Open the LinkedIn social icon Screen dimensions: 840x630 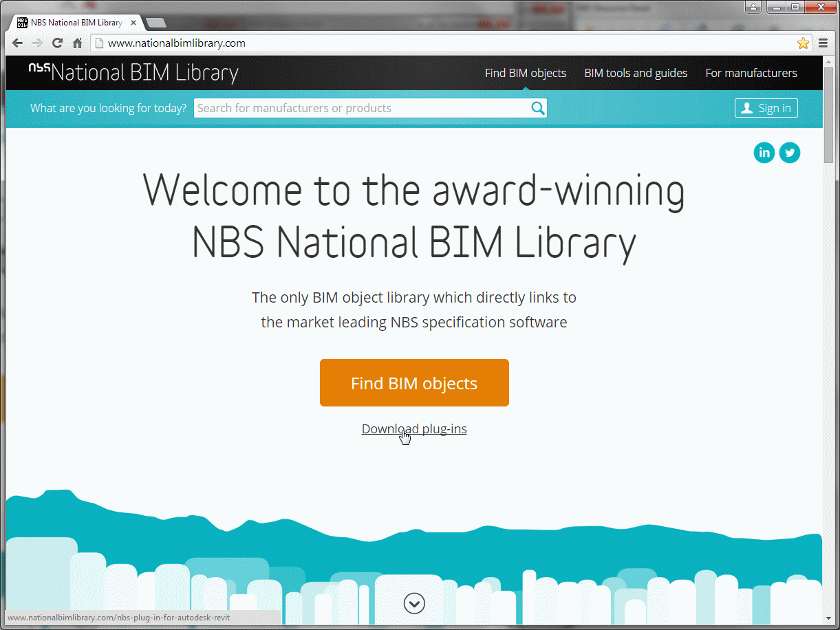[764, 153]
